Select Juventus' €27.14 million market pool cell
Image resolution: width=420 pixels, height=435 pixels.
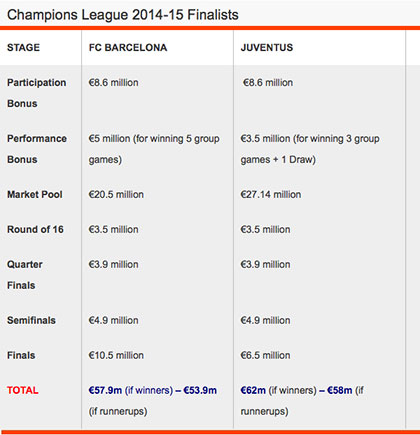click(x=271, y=194)
